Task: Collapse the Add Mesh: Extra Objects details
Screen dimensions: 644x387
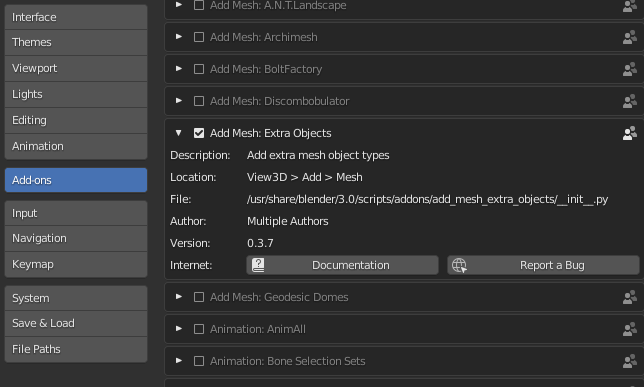Action: 178,133
